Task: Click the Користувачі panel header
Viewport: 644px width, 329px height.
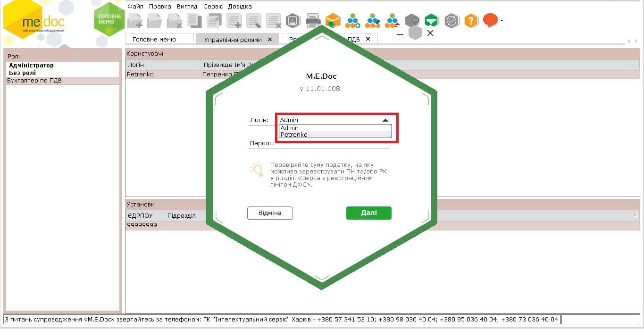Action: coord(382,53)
